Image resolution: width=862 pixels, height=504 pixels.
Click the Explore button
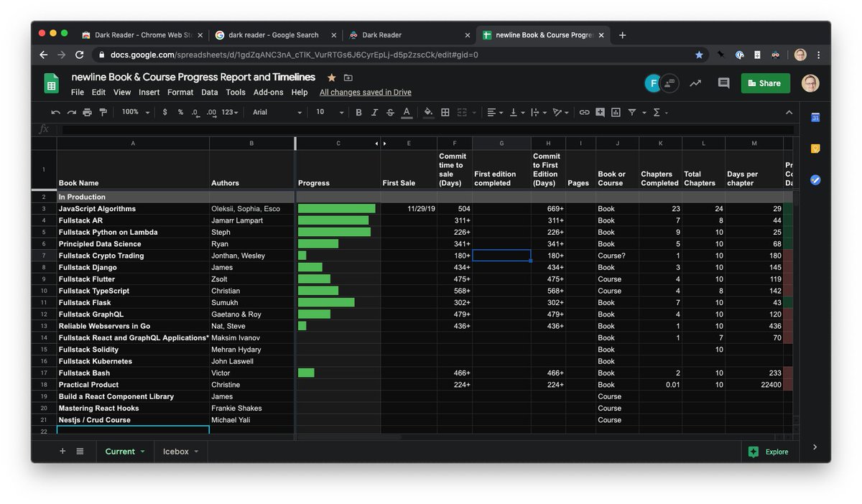[768, 452]
